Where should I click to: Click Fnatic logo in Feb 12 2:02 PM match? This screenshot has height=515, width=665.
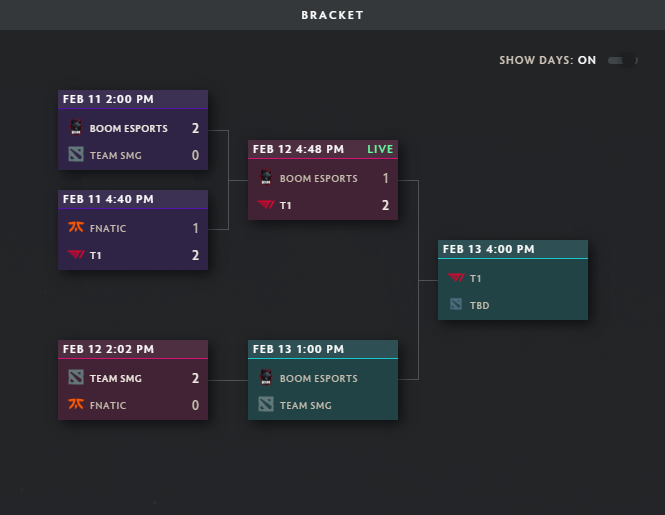76,405
